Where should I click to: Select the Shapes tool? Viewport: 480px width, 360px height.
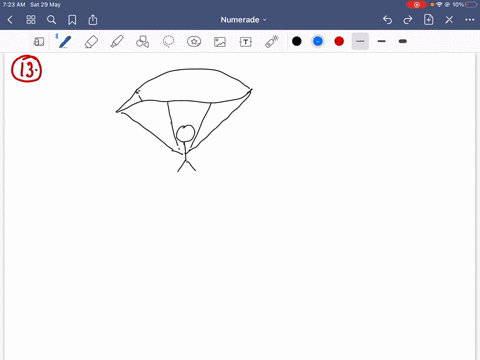click(142, 42)
